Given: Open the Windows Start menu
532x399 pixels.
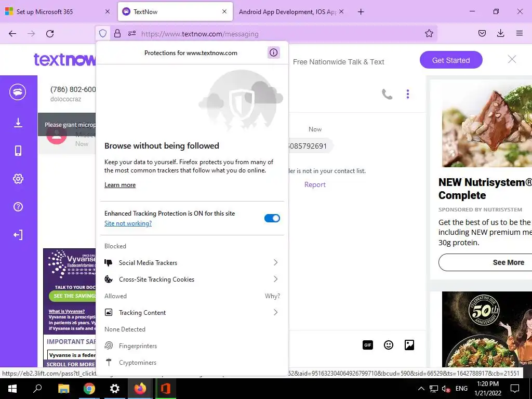Looking at the screenshot, I should point(12,388).
